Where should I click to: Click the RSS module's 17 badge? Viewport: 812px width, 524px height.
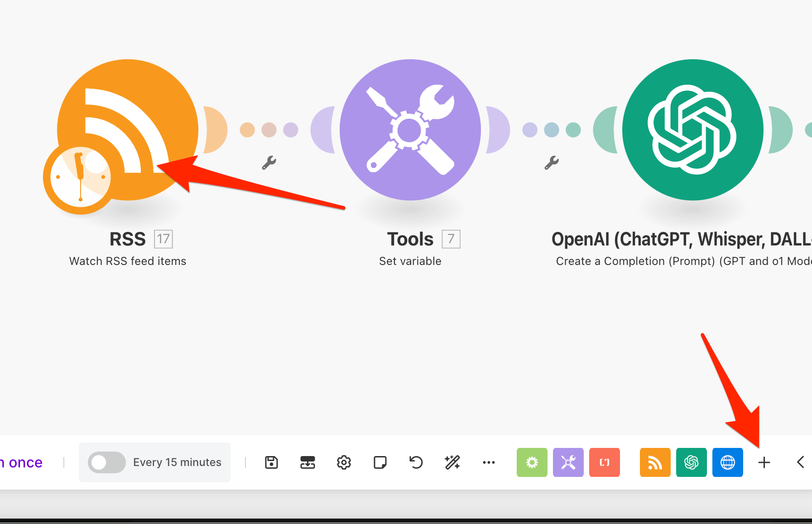(x=163, y=239)
